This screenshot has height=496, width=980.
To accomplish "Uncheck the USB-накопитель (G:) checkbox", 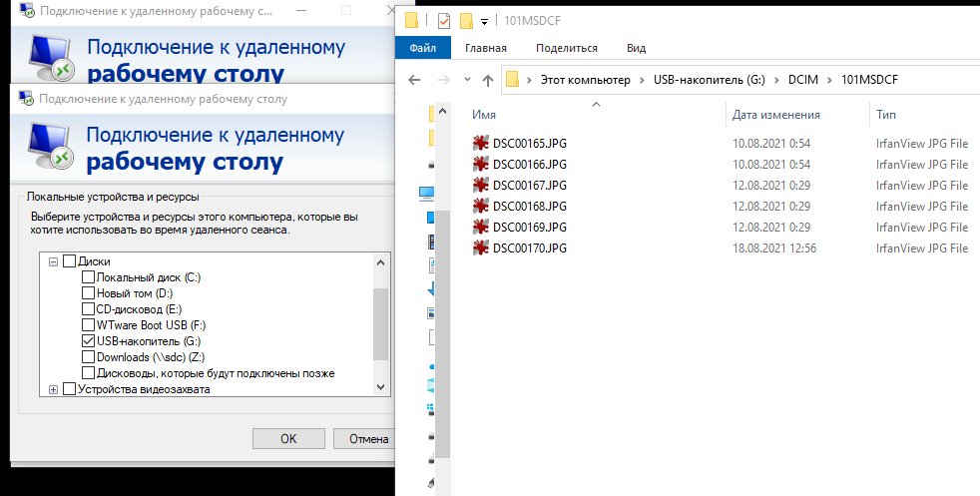I will [88, 341].
